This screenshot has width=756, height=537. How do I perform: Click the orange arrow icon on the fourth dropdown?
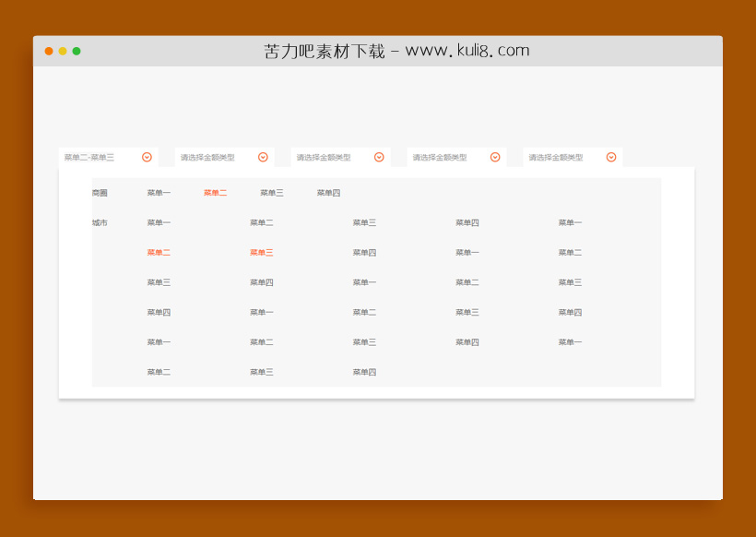click(x=495, y=157)
